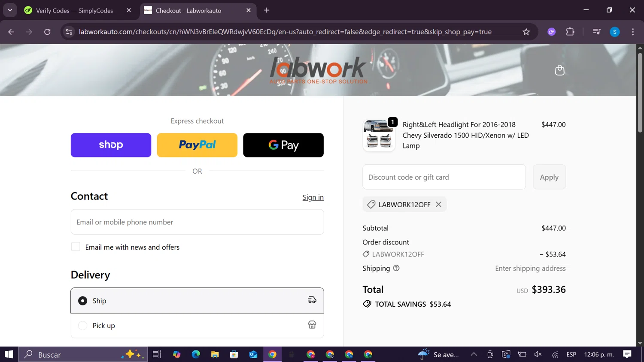Open a new browser tab
This screenshot has width=644, height=362.
pos(267,10)
